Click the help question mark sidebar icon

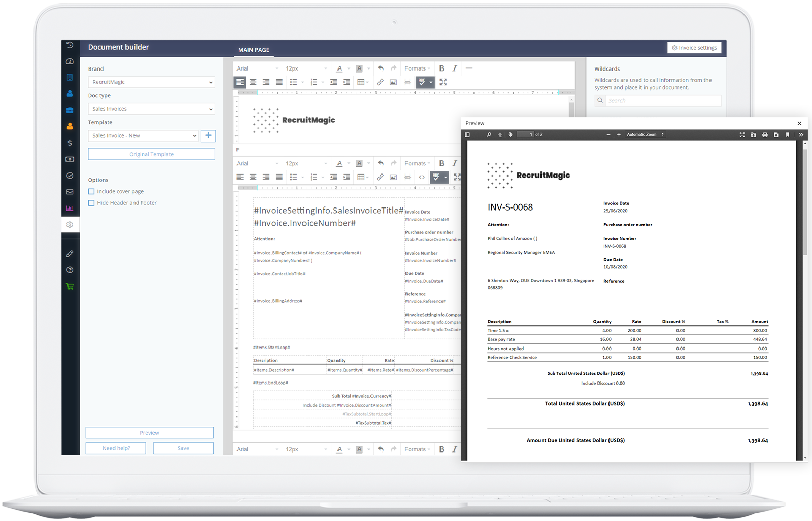point(70,270)
